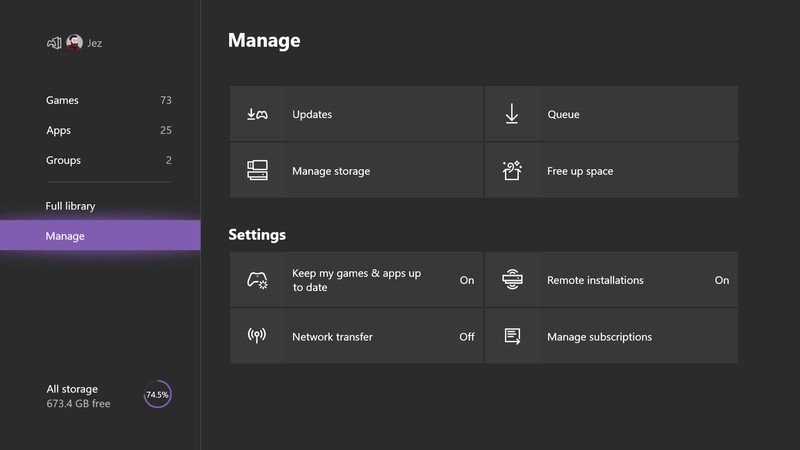Click the Free up space icon
Viewport: 800px width, 450px height.
(511, 171)
